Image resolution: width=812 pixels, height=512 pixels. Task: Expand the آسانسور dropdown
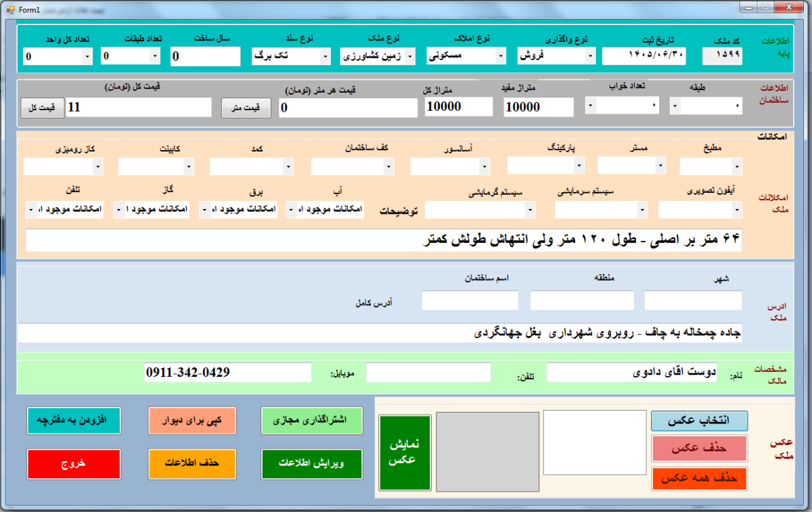point(484,166)
